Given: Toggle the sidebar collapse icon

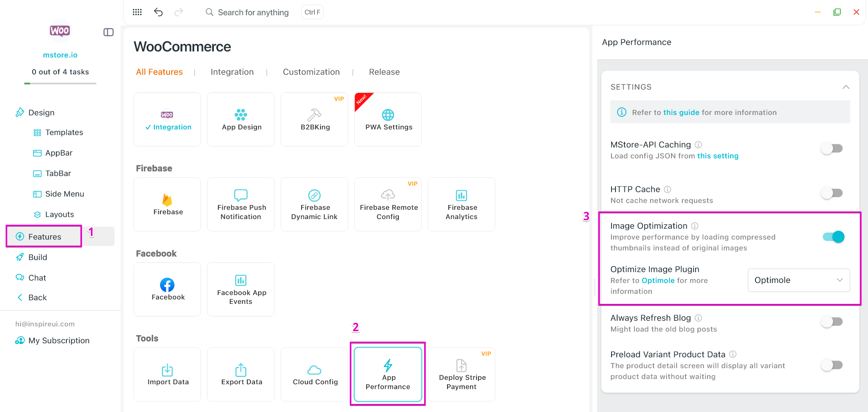Looking at the screenshot, I should pos(109,32).
